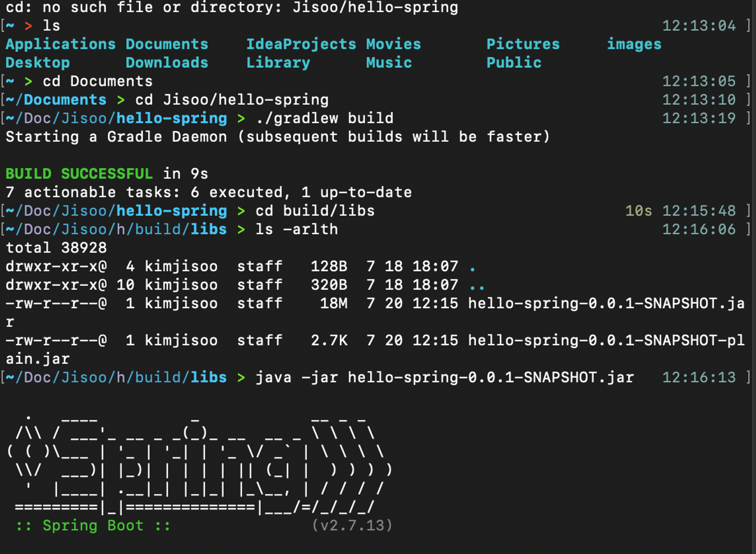Click the Applications directory name
This screenshot has height=554, width=756.
click(x=60, y=44)
